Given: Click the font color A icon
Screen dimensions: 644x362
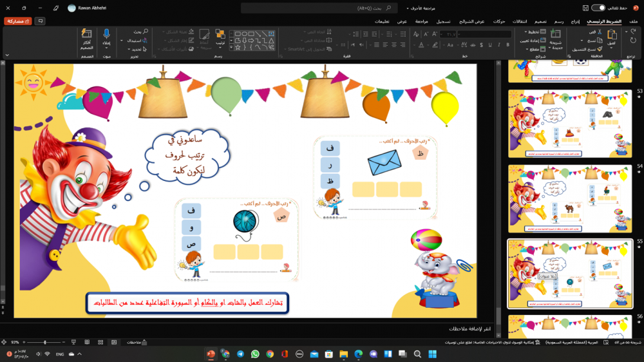Looking at the screenshot, I should (421, 45).
